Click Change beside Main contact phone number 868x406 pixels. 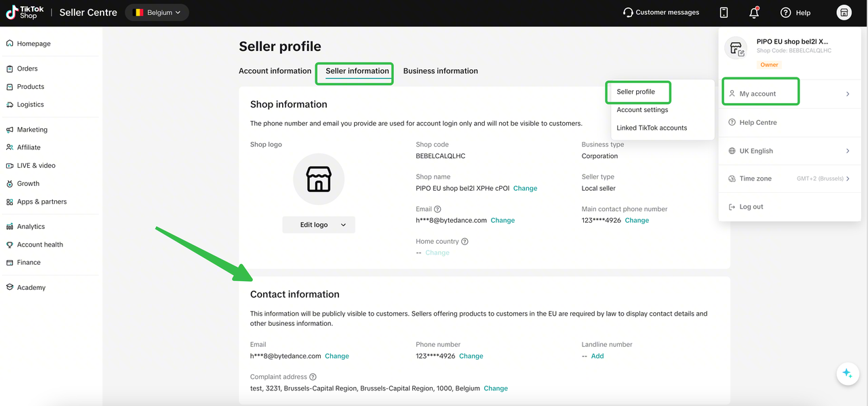click(x=637, y=220)
